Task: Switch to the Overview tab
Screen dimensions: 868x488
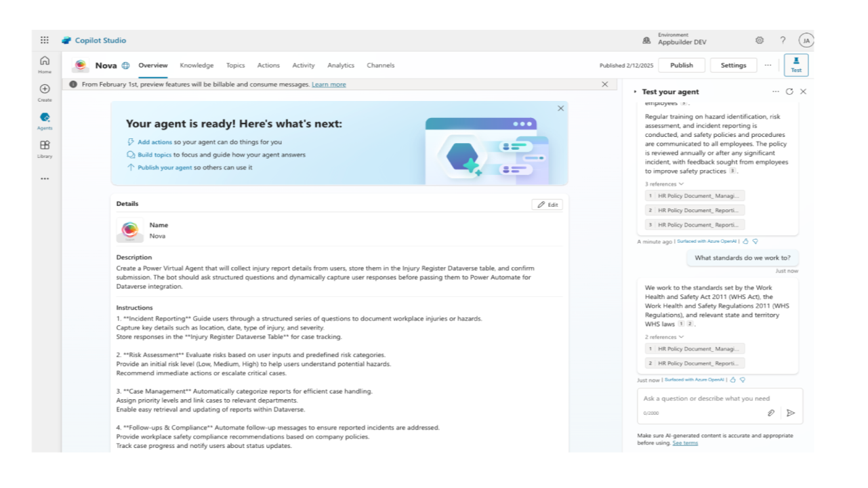Action: [x=153, y=66]
